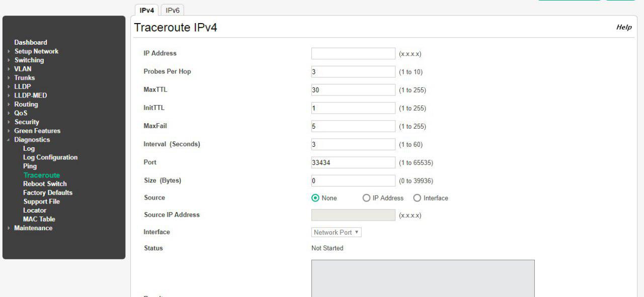Open the Help link
The image size is (644, 297).
(624, 28)
